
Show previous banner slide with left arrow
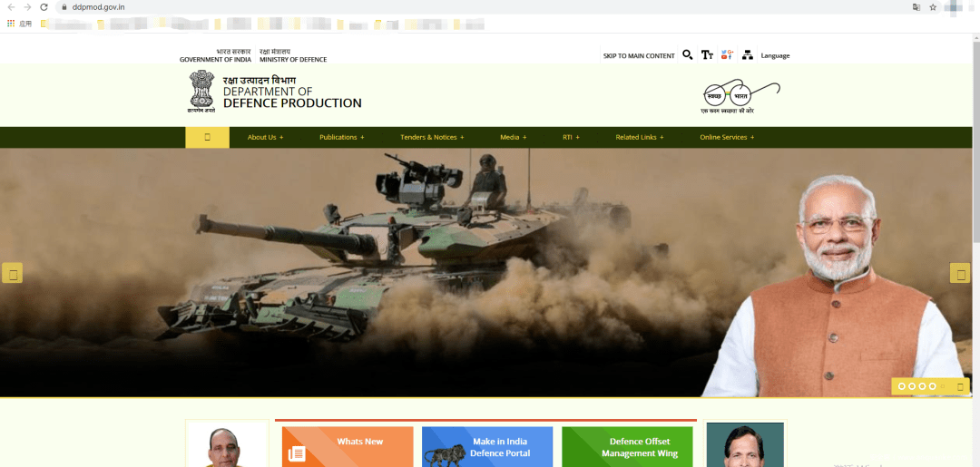click(13, 273)
